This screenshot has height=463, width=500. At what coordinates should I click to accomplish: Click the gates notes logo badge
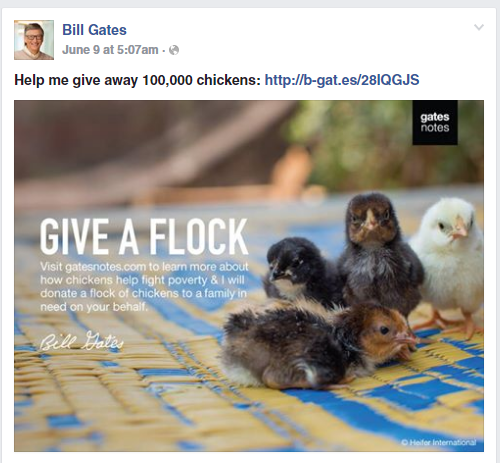[435, 123]
